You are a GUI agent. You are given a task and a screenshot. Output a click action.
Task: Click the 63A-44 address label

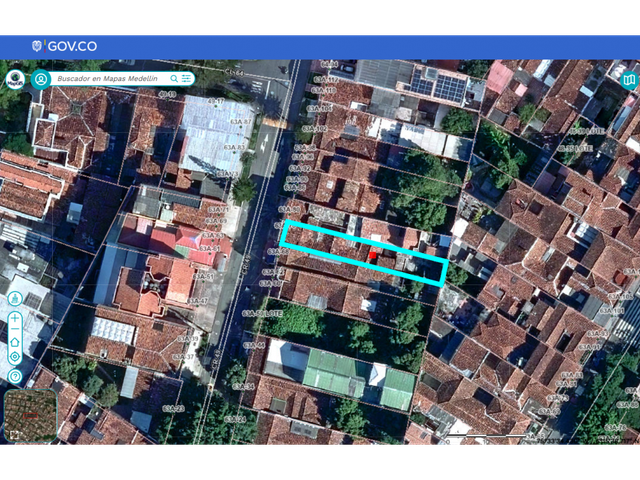(254, 345)
